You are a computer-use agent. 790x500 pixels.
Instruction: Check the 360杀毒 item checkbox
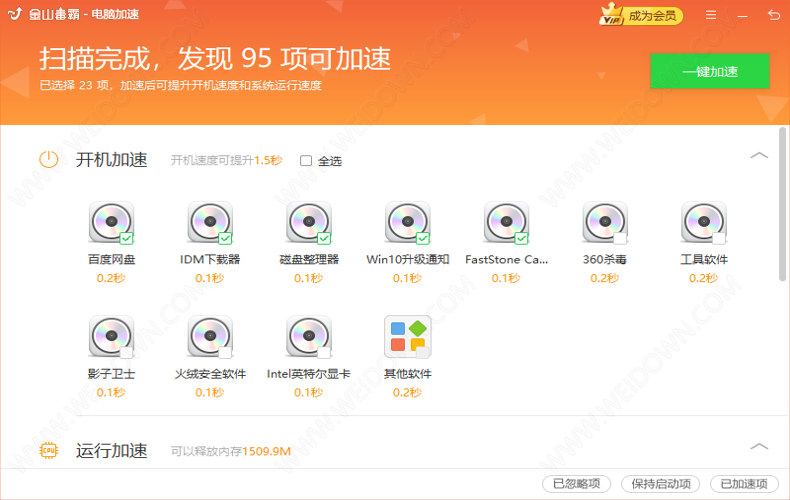[x=620, y=238]
